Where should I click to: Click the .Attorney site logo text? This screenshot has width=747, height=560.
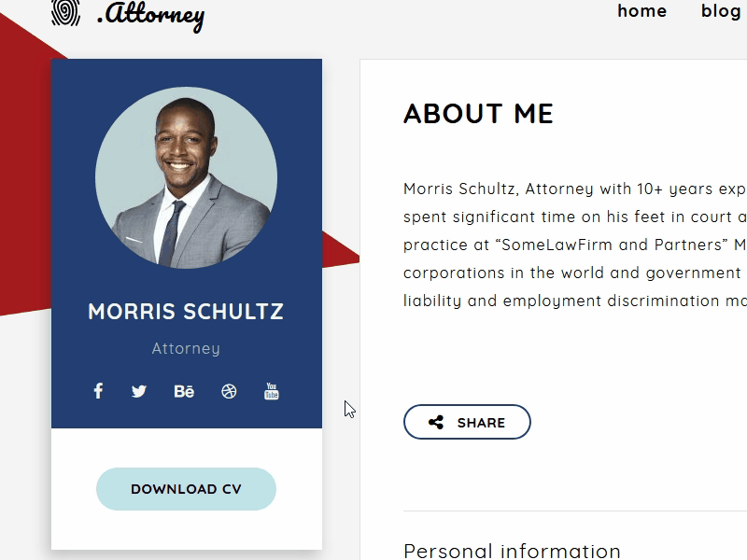[151, 14]
